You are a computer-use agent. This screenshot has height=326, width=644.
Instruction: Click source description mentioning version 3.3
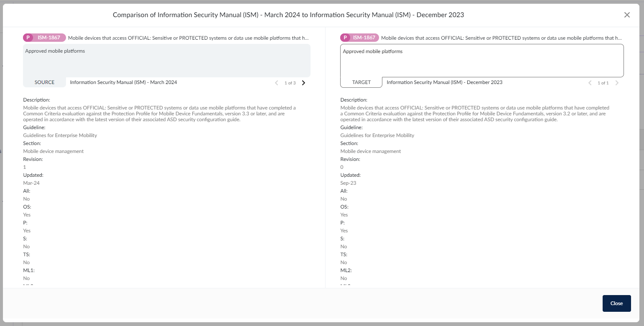click(x=160, y=114)
